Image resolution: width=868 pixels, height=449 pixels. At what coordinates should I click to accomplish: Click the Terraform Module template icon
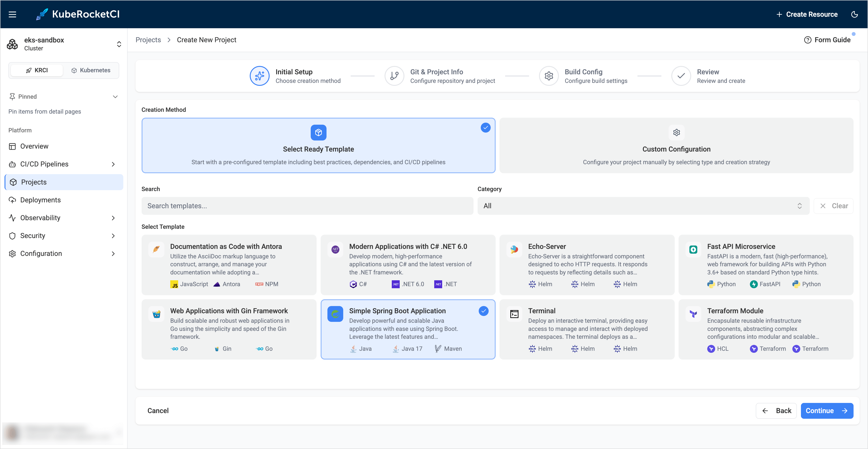click(693, 314)
